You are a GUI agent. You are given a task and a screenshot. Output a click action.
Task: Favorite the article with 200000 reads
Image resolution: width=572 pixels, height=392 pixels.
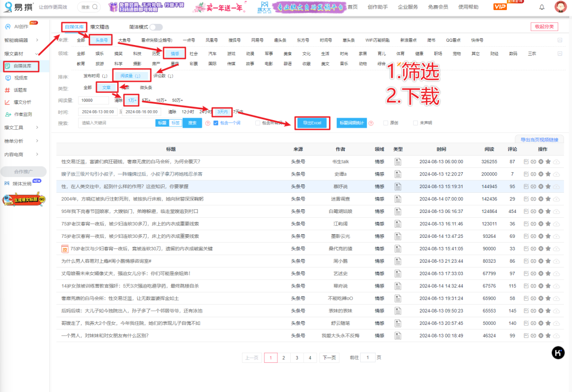click(548, 174)
